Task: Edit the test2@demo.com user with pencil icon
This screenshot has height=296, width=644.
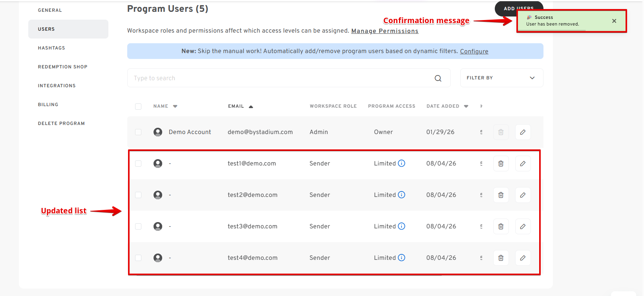Action: click(523, 195)
